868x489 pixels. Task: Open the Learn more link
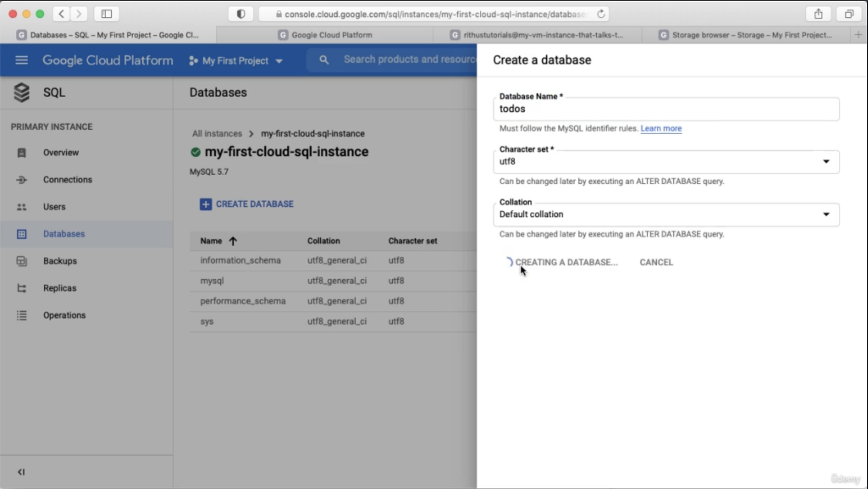(661, 129)
